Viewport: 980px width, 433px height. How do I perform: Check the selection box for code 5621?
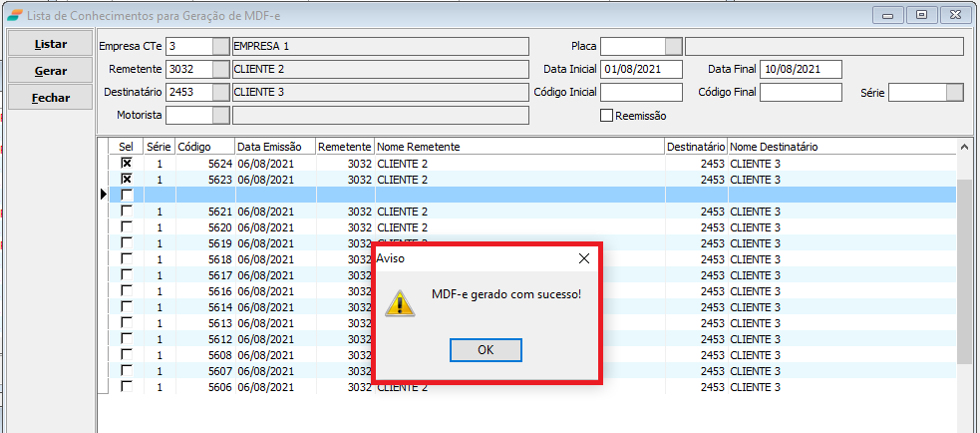[127, 212]
